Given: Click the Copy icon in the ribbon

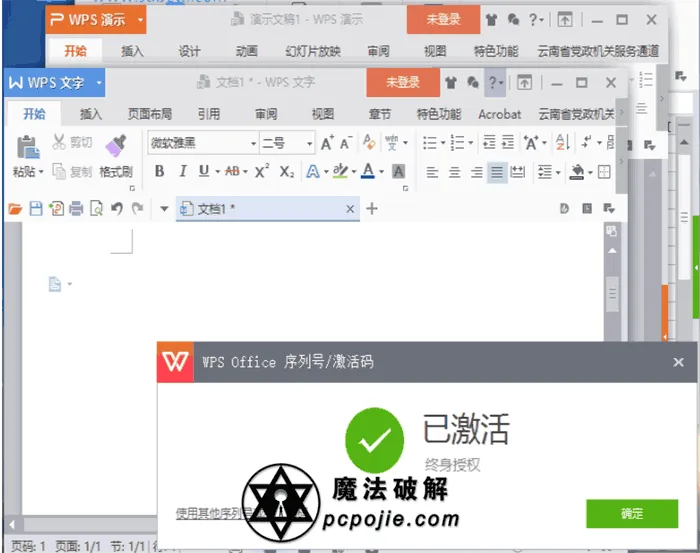Looking at the screenshot, I should pyautogui.click(x=59, y=171).
